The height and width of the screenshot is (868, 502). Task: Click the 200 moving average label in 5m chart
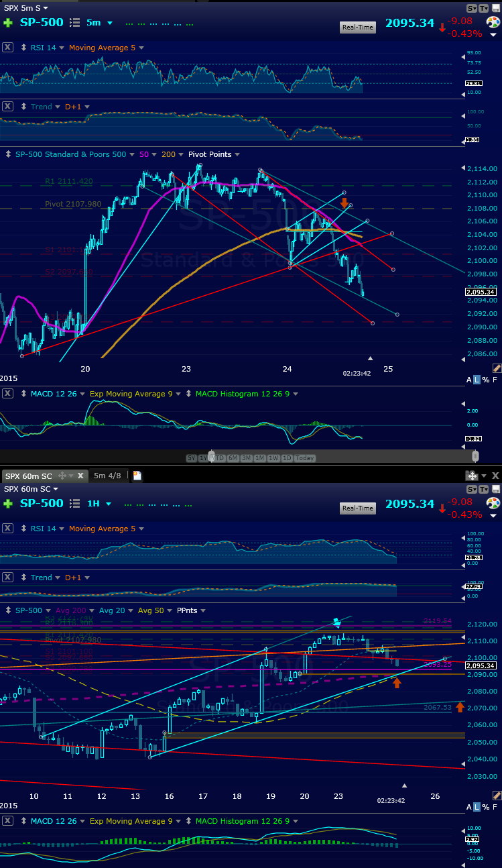tap(168, 154)
